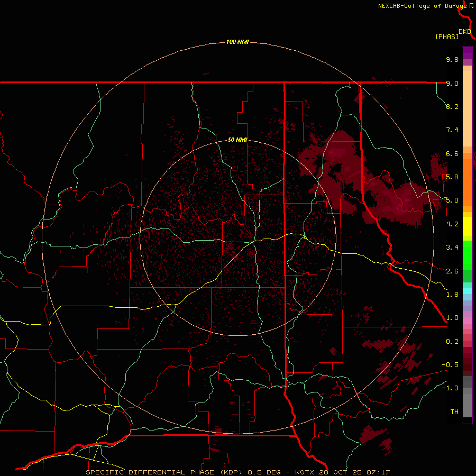Click the 5.0 legend value
The image size is (476, 476).
pyautogui.click(x=452, y=200)
